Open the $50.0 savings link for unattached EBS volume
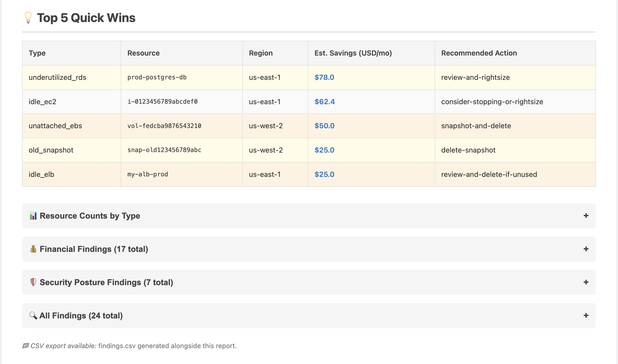The height and width of the screenshot is (364, 618). (324, 126)
